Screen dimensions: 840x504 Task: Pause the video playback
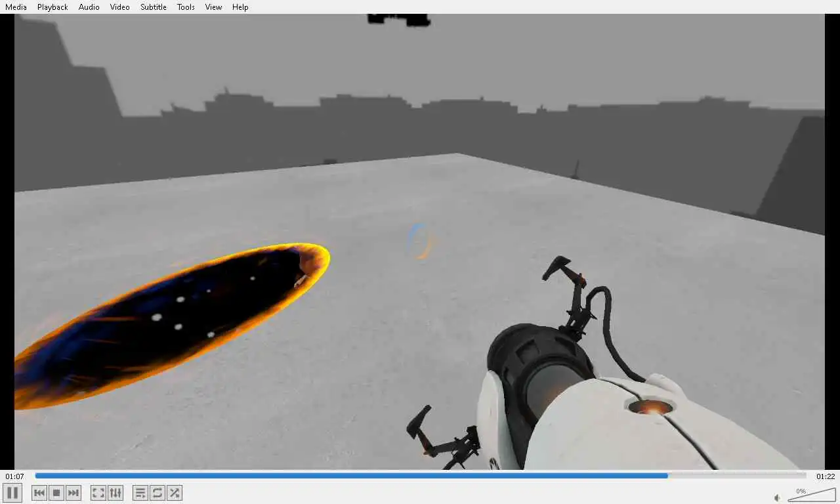[12, 493]
